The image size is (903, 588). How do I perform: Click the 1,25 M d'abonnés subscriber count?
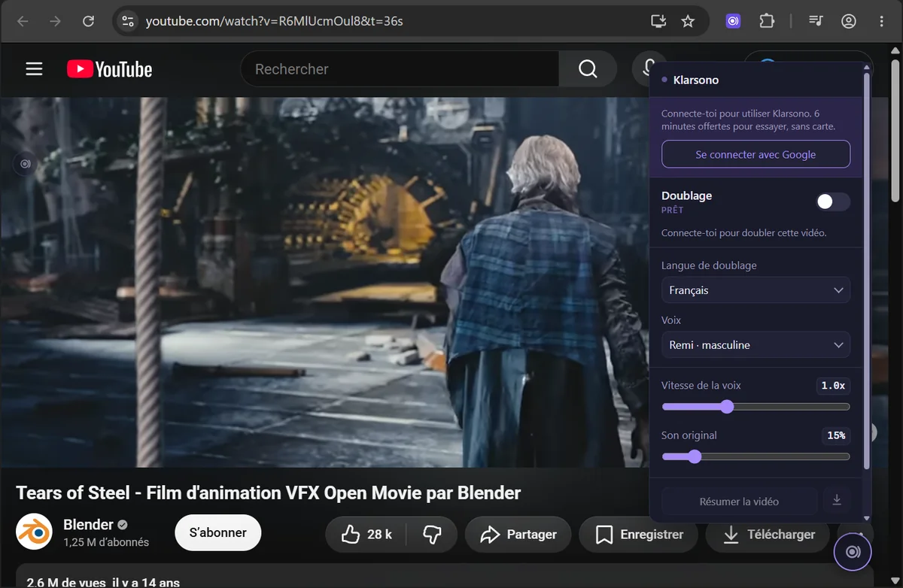click(106, 542)
